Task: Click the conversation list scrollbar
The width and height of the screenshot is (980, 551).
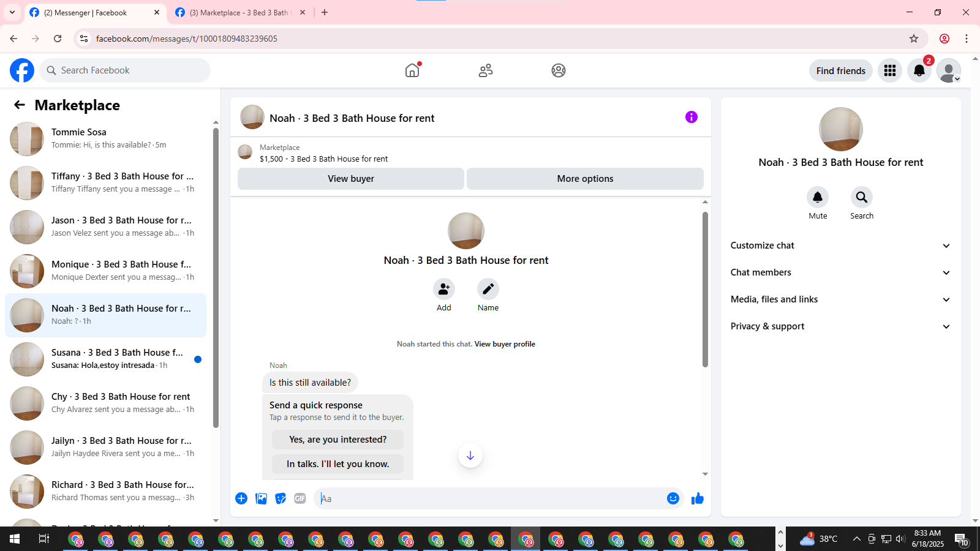Action: point(216,278)
